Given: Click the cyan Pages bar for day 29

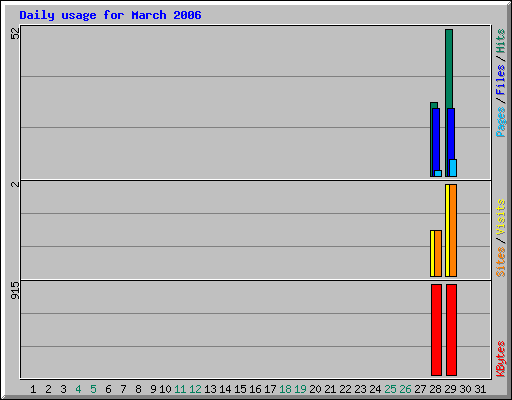Looking at the screenshot, I should point(453,168).
